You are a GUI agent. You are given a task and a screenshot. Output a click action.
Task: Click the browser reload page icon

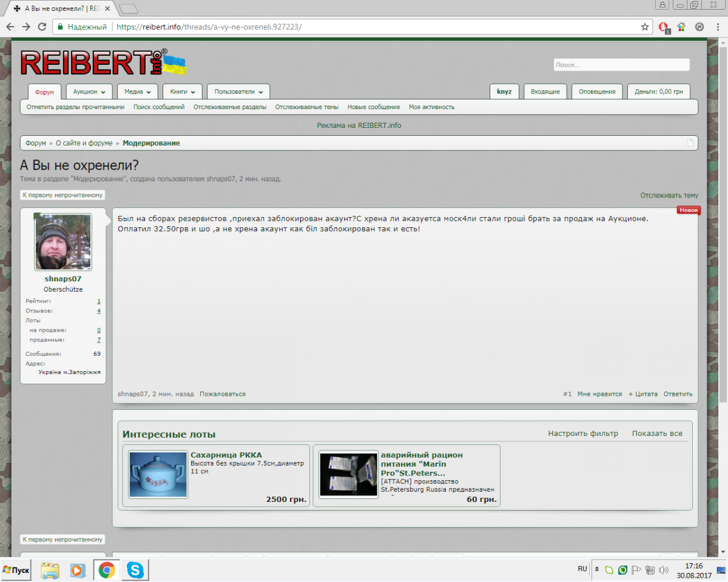click(42, 27)
